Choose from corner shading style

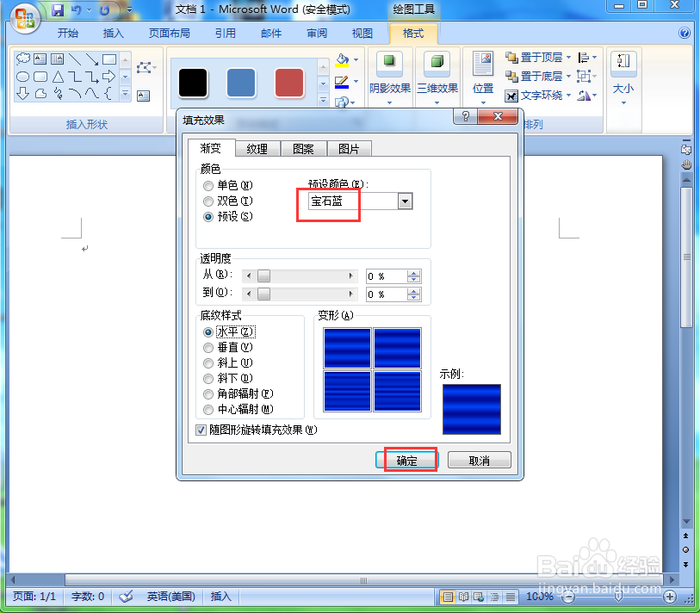(208, 394)
